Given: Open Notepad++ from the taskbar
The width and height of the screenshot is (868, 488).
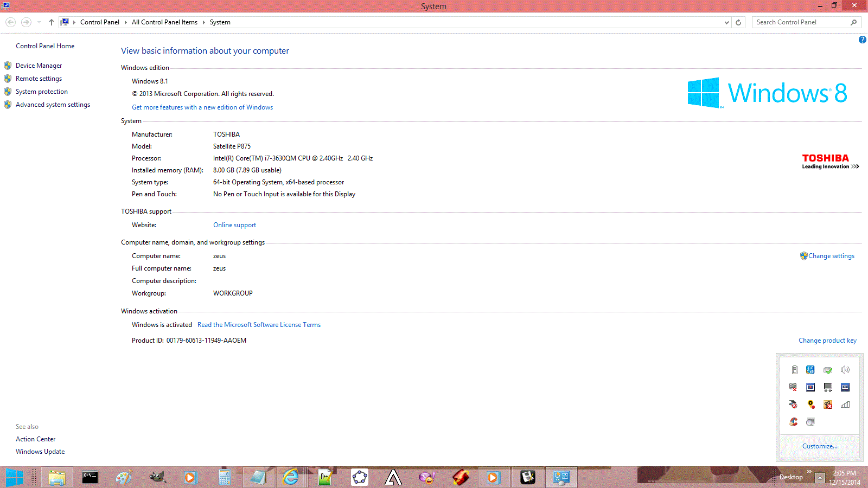Looking at the screenshot, I should [325, 478].
